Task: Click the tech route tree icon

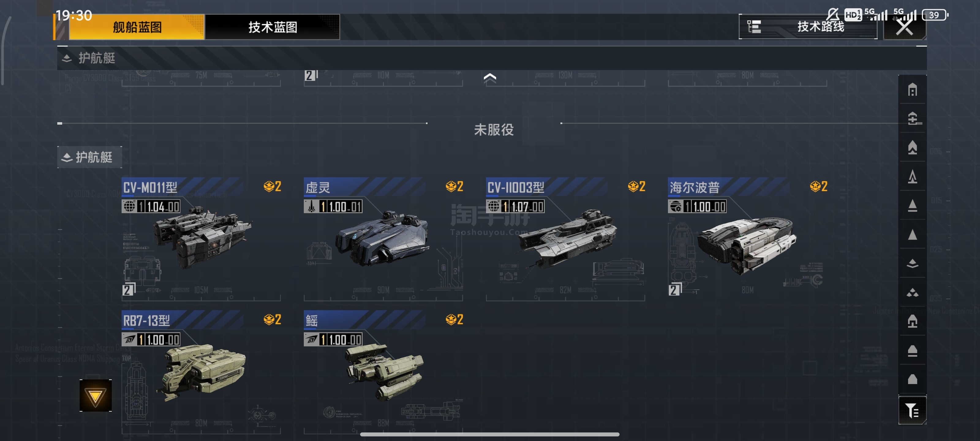Action: (x=754, y=27)
